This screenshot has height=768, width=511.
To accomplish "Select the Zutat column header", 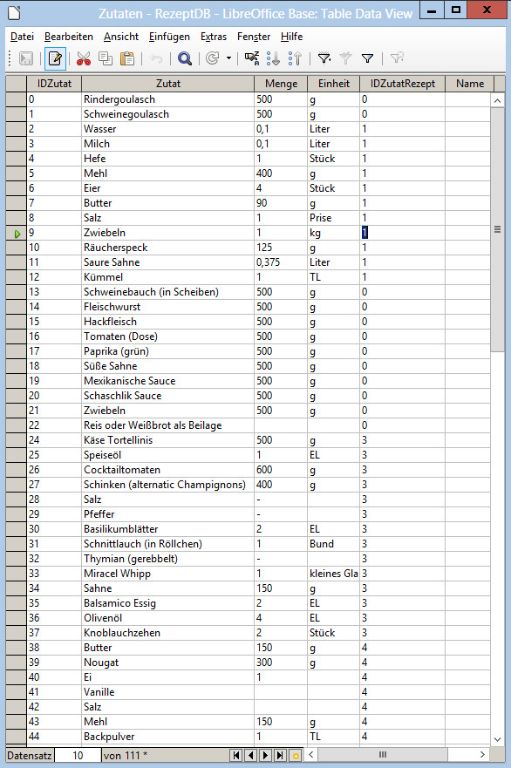I will 168,84.
